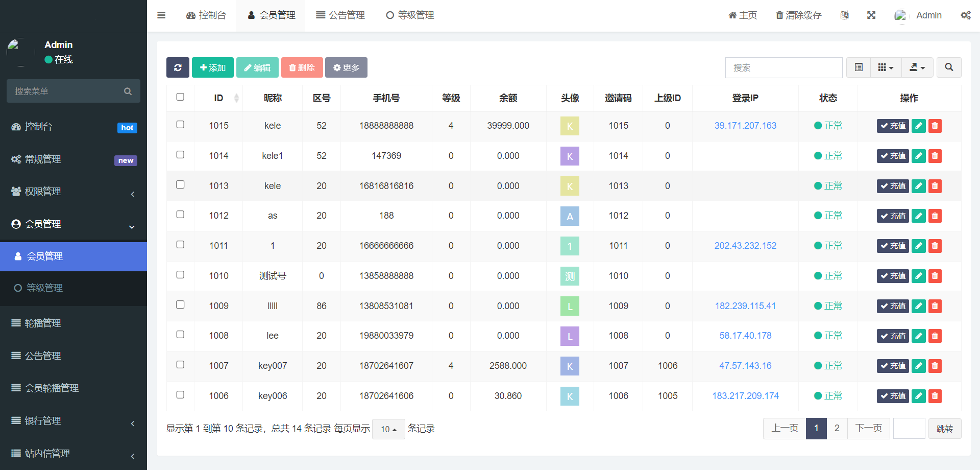Click the green 添加 button
980x470 pixels.
click(213, 67)
